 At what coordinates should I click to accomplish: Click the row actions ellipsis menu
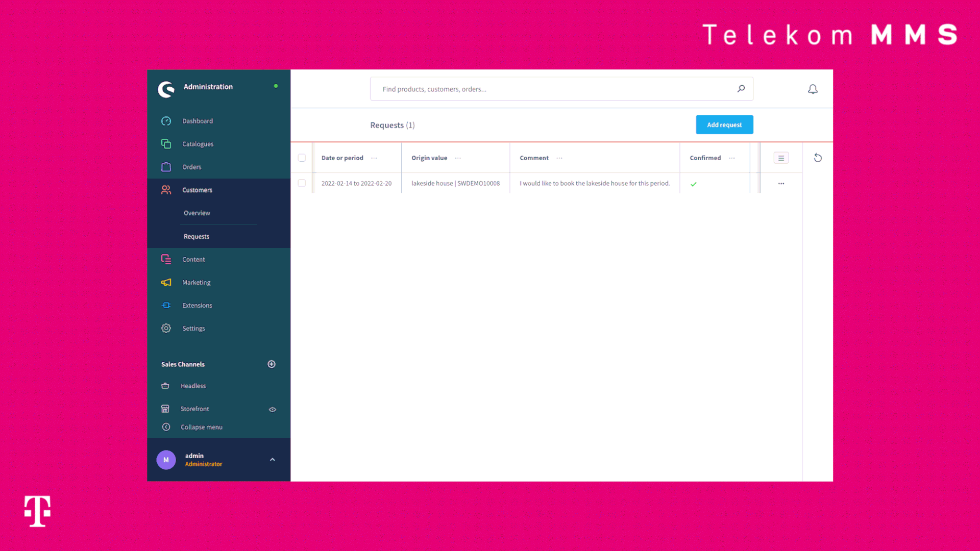pos(781,183)
